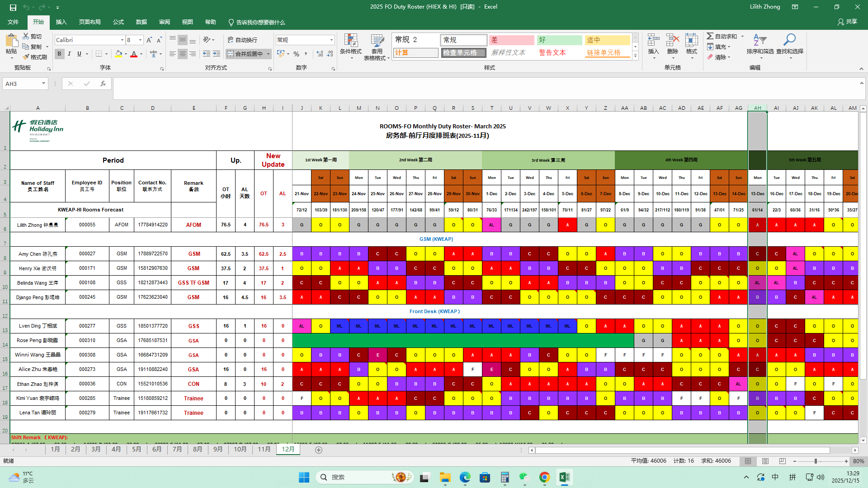
Task: Click the AutoSum sigma icon
Action: click(710, 36)
